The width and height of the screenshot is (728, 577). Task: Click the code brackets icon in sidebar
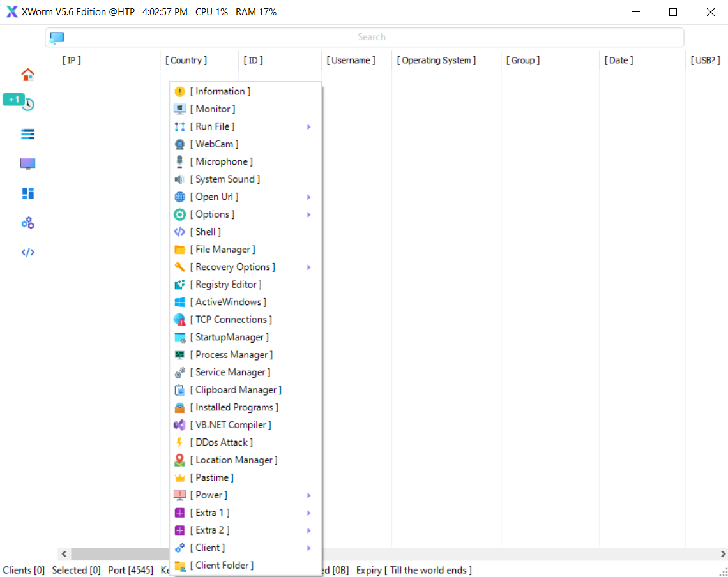(x=27, y=252)
